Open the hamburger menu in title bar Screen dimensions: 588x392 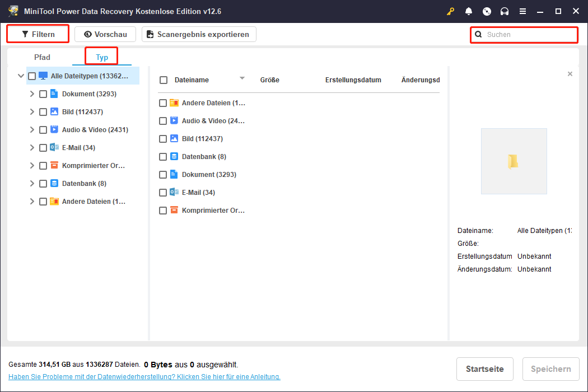[x=522, y=11]
